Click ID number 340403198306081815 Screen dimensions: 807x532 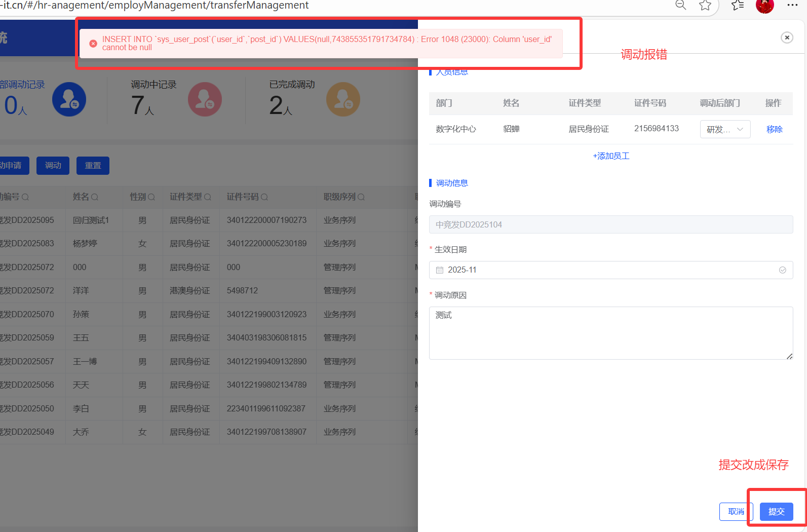266,338
